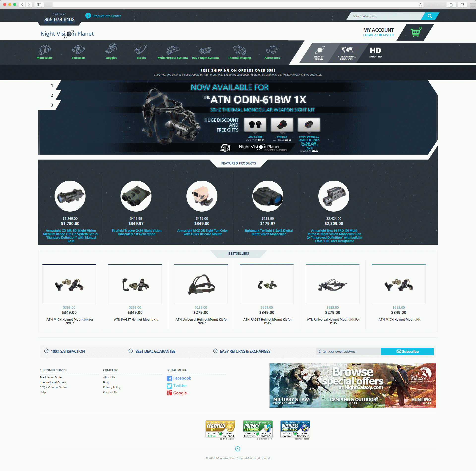
Task: Open International Orders footer link
Action: click(53, 383)
